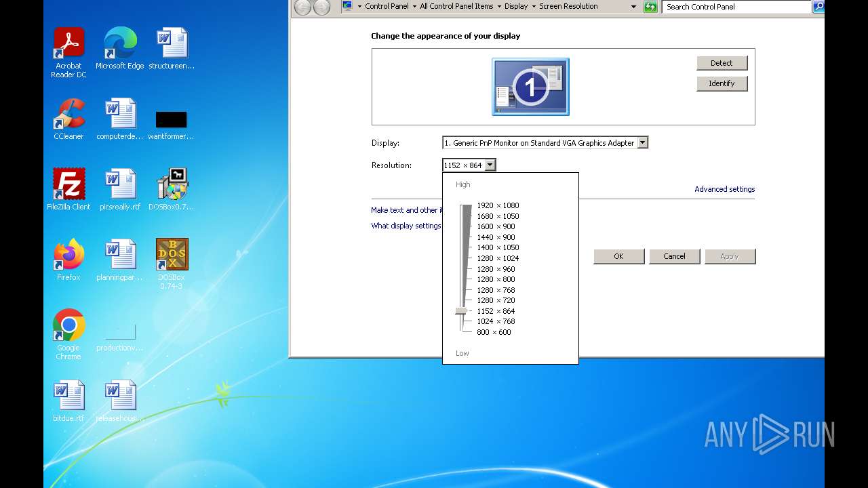Viewport: 868px width, 488px height.
Task: Open Google Chrome desktop shortcut
Action: coord(68,334)
